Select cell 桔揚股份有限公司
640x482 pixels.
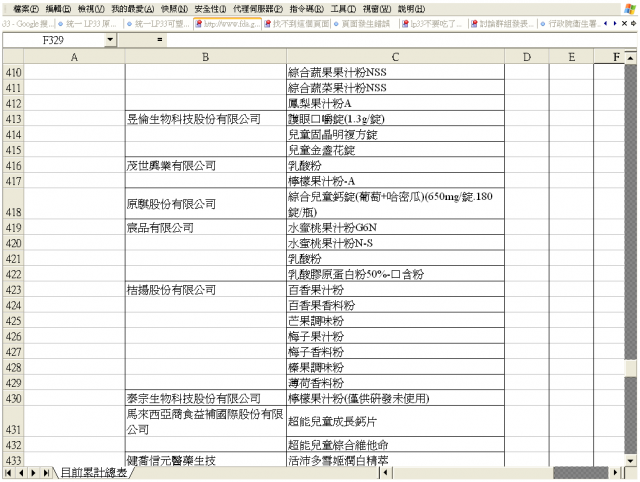pyautogui.click(x=206, y=290)
